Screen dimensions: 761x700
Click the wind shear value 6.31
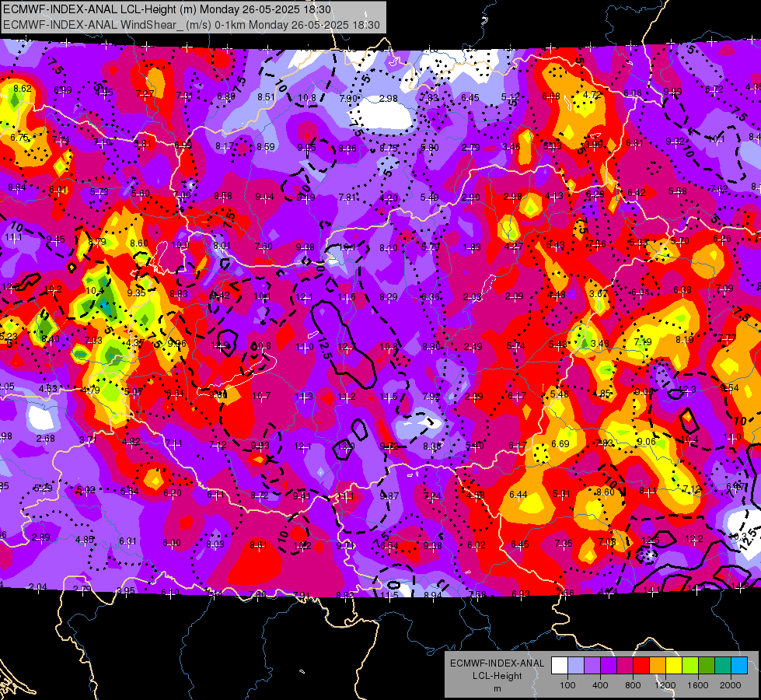(127, 541)
